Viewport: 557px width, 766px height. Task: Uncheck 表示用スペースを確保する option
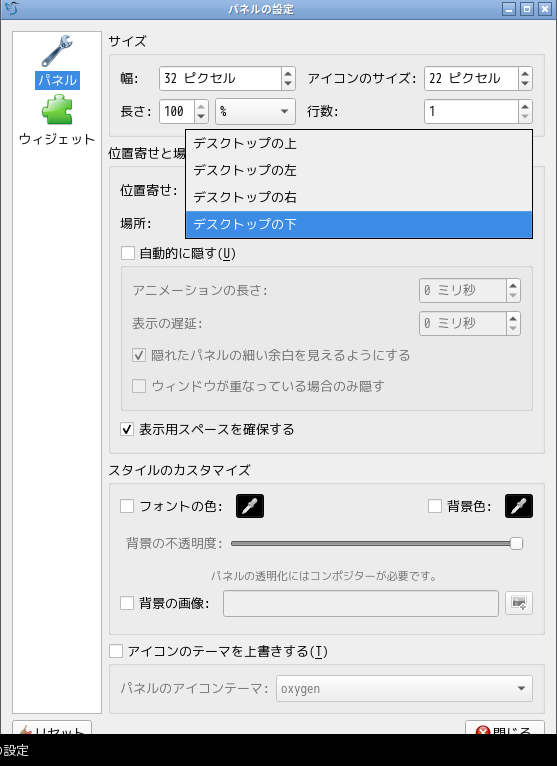tap(128, 429)
